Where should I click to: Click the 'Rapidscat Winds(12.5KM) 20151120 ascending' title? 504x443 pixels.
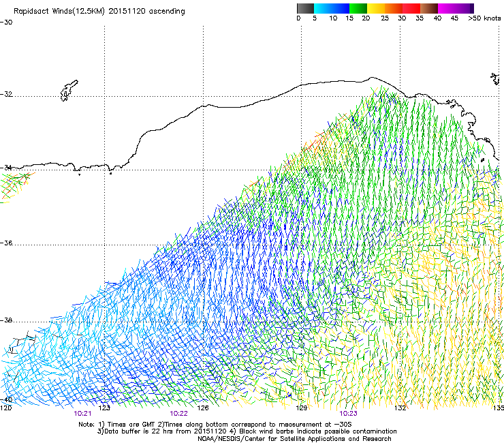coord(99,12)
